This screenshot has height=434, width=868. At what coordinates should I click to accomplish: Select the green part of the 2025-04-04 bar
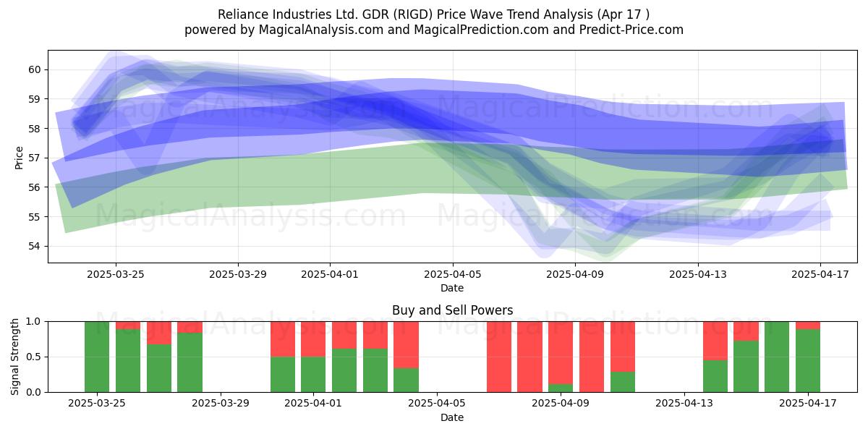(407, 380)
